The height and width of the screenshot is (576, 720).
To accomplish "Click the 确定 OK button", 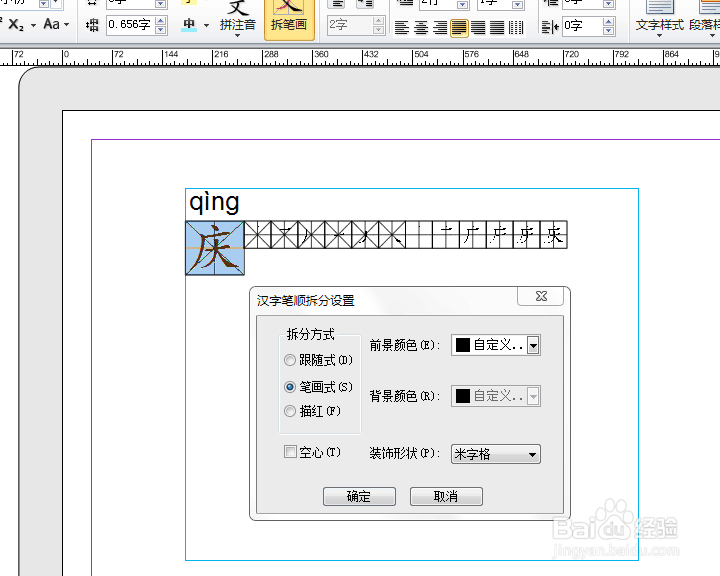I will 359,497.
